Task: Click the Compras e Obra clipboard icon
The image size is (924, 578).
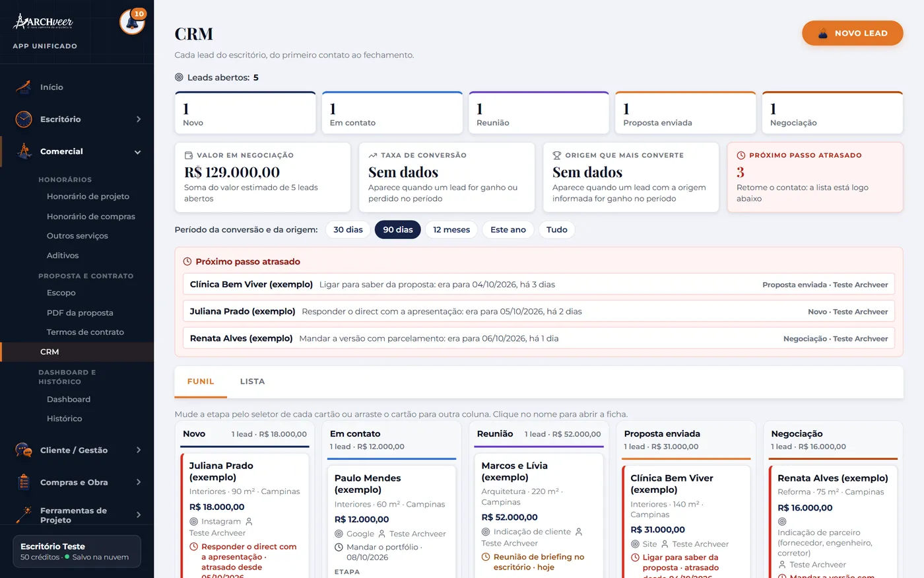Action: tap(24, 483)
